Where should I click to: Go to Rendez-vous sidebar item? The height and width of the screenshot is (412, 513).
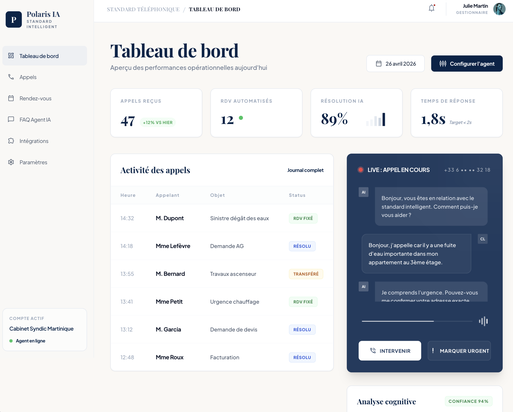pyautogui.click(x=45, y=98)
